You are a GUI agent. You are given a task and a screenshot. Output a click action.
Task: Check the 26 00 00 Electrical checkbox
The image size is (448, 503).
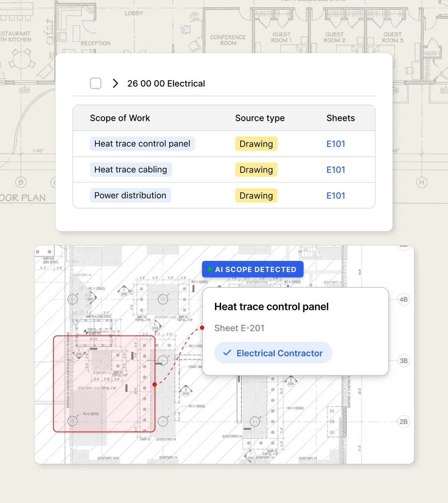pyautogui.click(x=95, y=83)
